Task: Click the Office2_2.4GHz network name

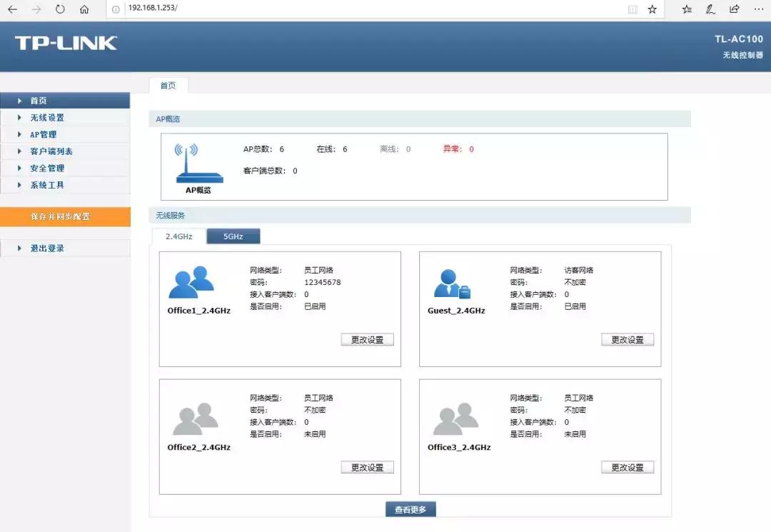Action: (198, 448)
